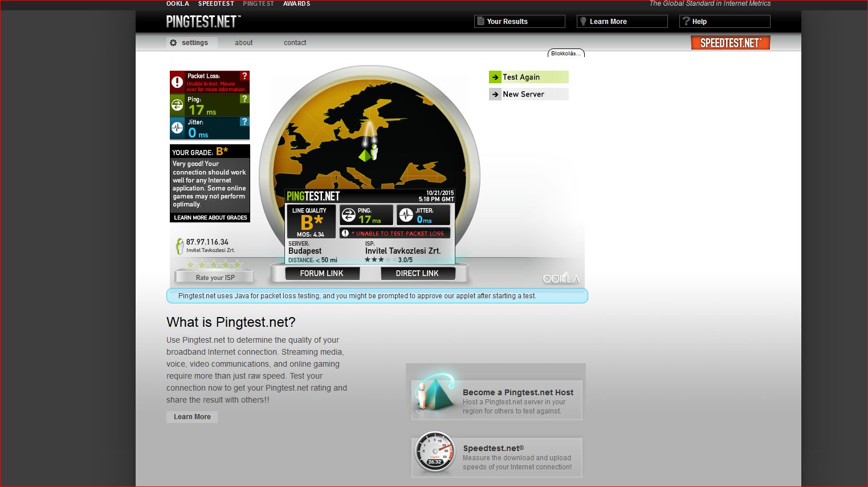This screenshot has width=868, height=487.
Task: Open the contact tab
Action: click(295, 43)
